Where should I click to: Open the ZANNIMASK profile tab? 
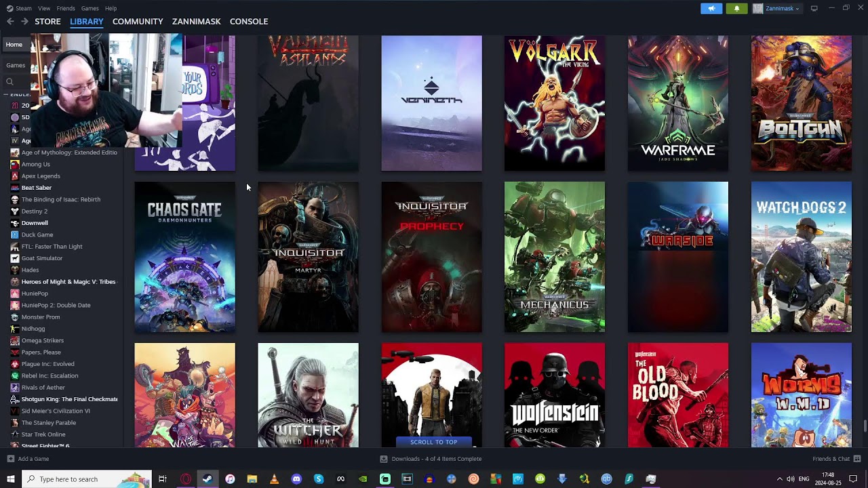coord(197,22)
